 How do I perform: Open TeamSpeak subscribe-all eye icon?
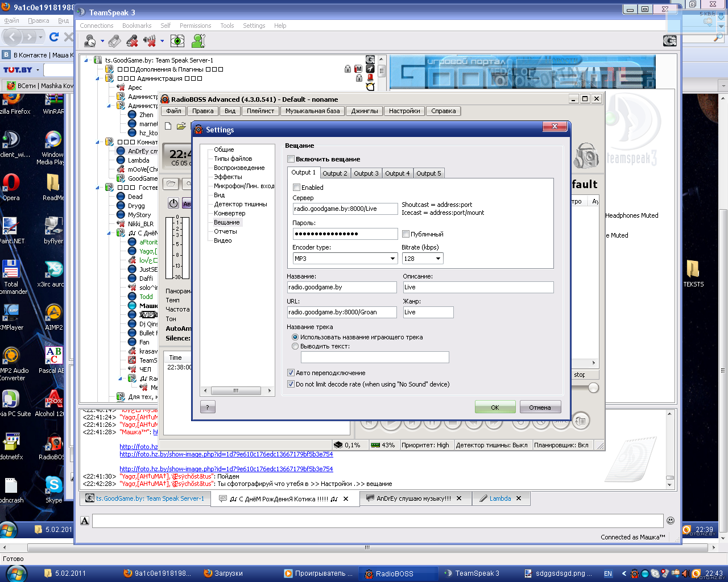[177, 40]
